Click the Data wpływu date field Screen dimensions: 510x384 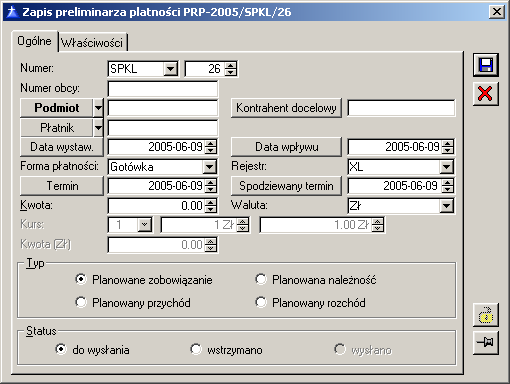[395, 147]
